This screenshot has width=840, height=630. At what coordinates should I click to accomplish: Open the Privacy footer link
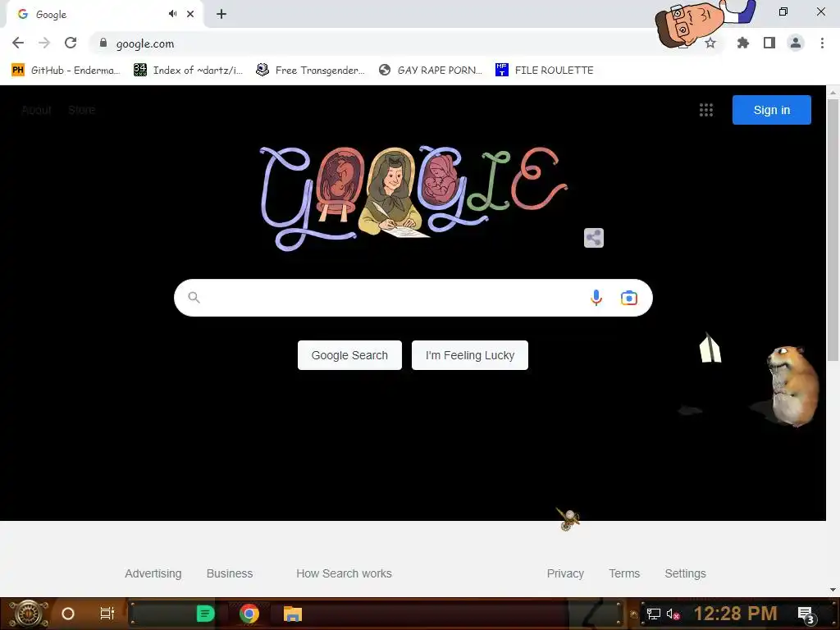(x=565, y=573)
